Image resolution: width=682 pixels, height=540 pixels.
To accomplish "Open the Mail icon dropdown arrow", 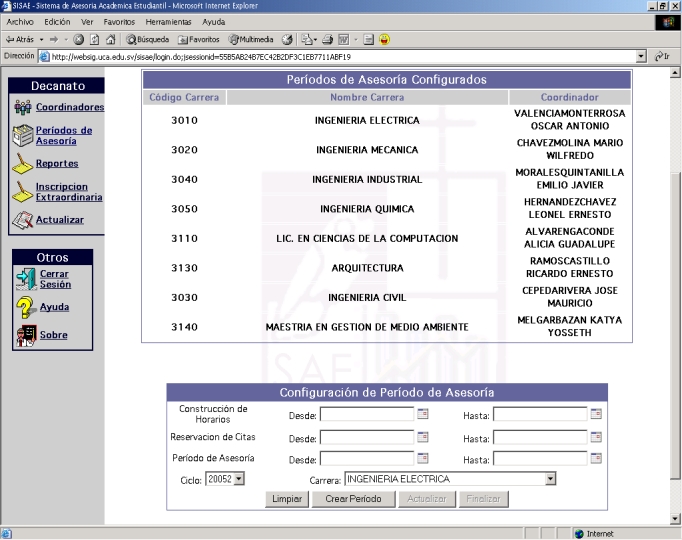I will click(315, 40).
